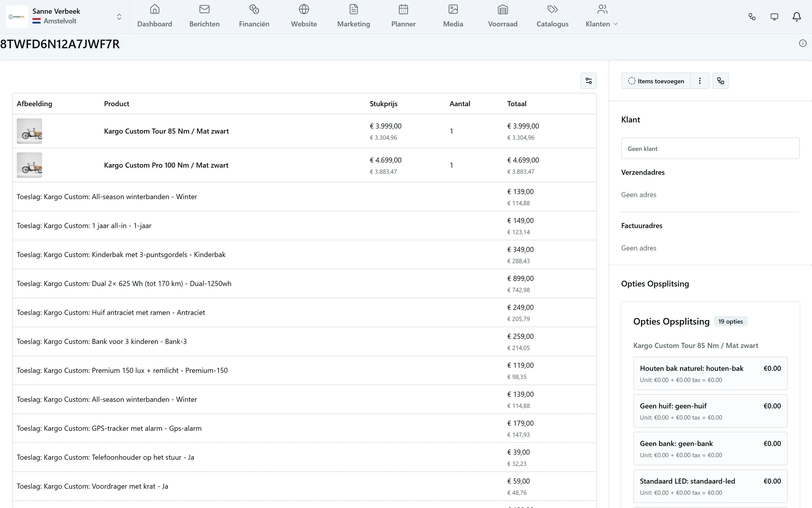Open Website globe icon
Viewport: 812px width, 508px height.
click(x=304, y=9)
